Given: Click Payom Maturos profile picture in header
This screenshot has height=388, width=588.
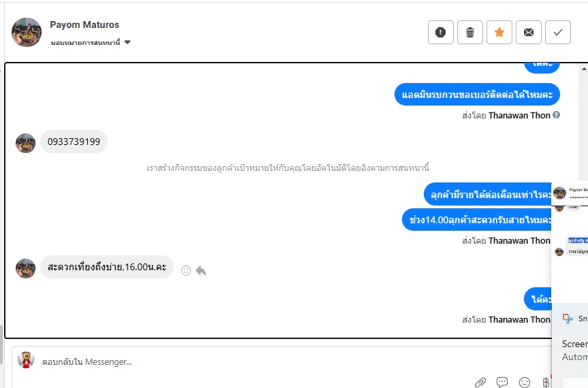Looking at the screenshot, I should tap(27, 32).
